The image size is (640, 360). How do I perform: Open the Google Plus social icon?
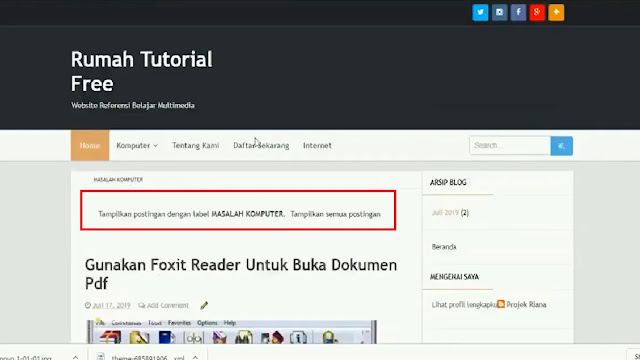pyautogui.click(x=537, y=12)
